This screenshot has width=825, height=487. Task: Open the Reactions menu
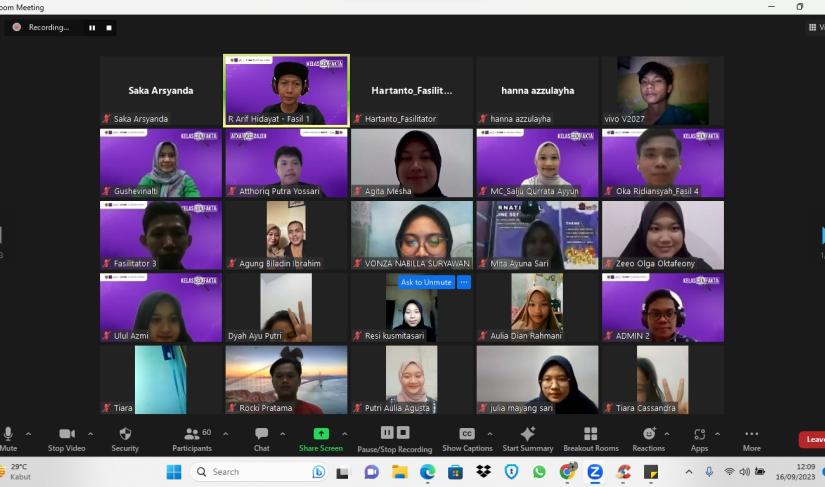click(x=649, y=438)
